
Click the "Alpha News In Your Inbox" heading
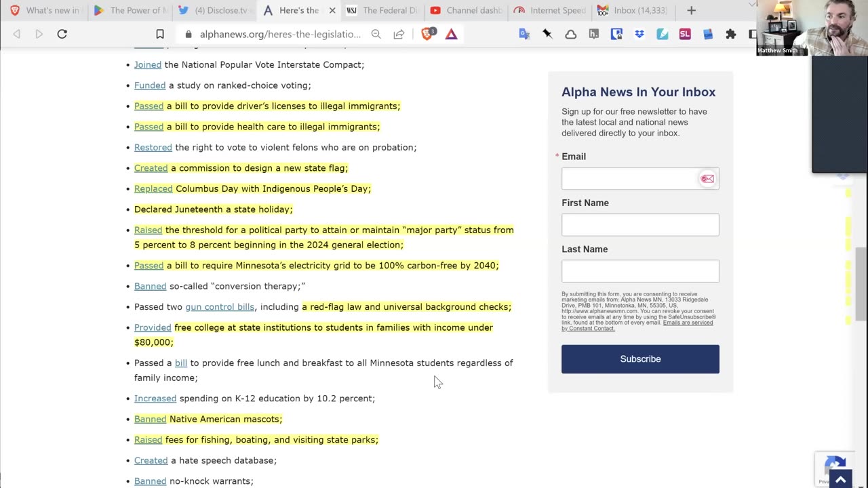tap(639, 92)
